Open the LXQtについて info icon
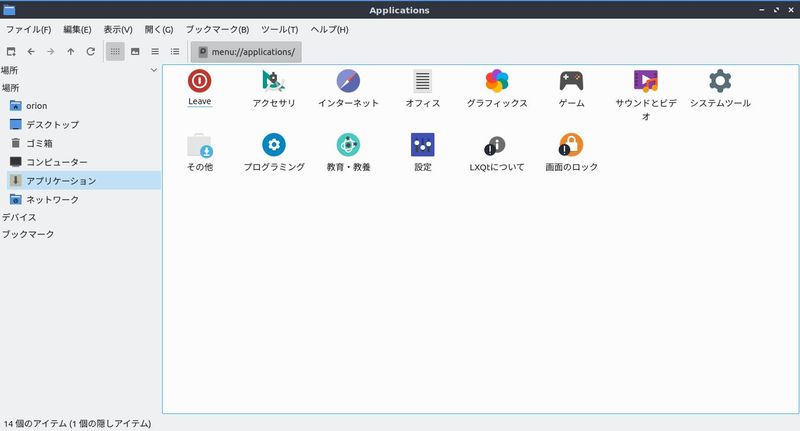 coord(497,145)
